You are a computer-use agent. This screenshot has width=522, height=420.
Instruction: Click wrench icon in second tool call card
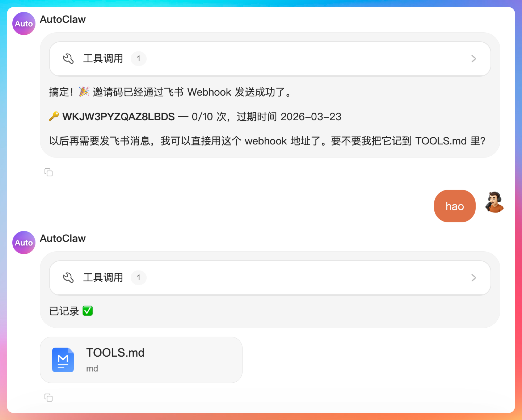point(68,278)
